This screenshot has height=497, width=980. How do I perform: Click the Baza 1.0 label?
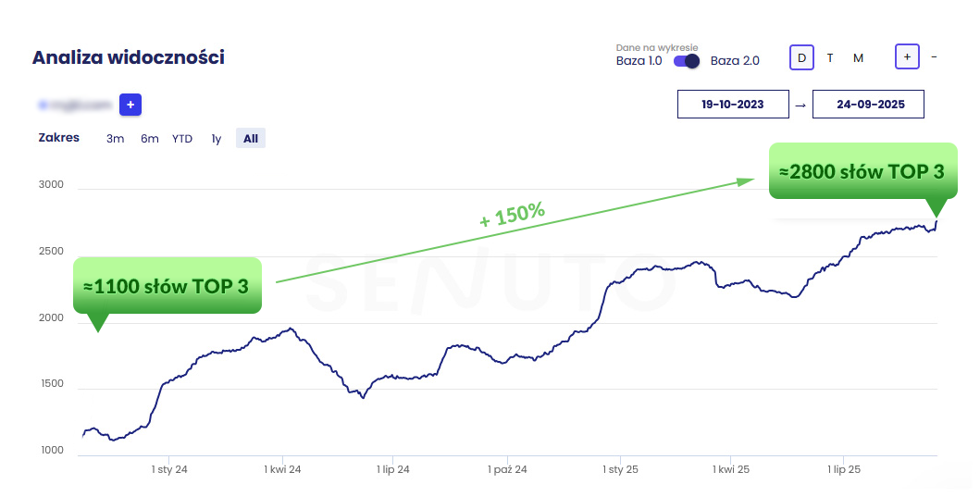pyautogui.click(x=639, y=61)
